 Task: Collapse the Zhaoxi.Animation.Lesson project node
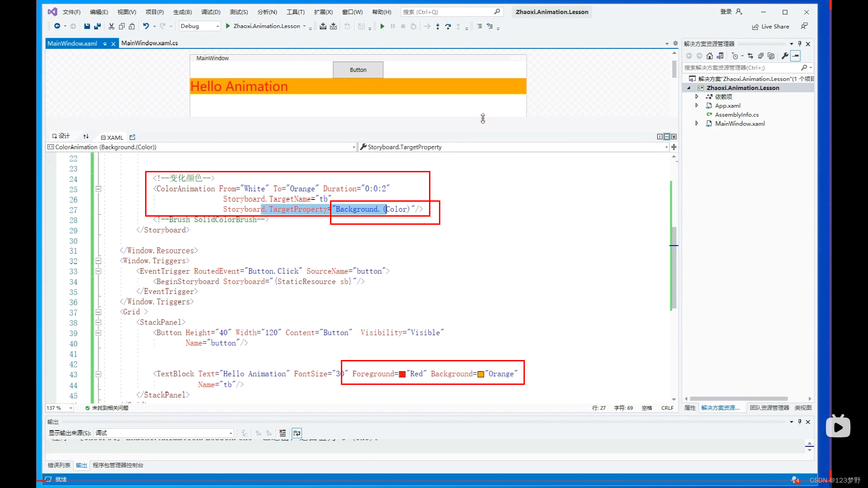(689, 88)
